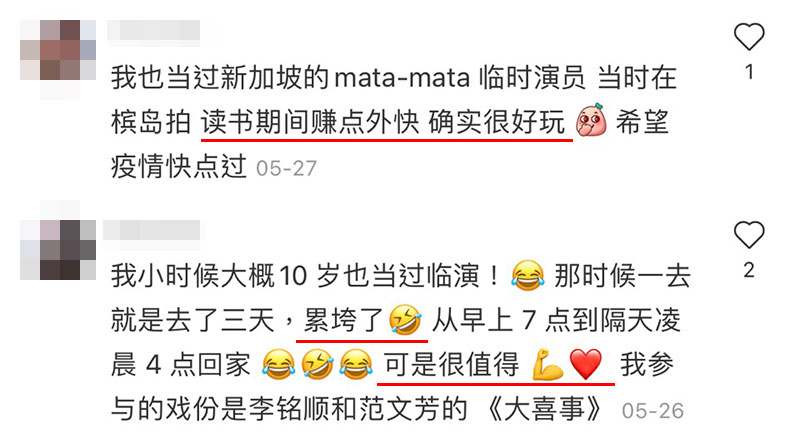Click the underlined phrase 可是很值得
The image size is (800, 433).
click(452, 365)
